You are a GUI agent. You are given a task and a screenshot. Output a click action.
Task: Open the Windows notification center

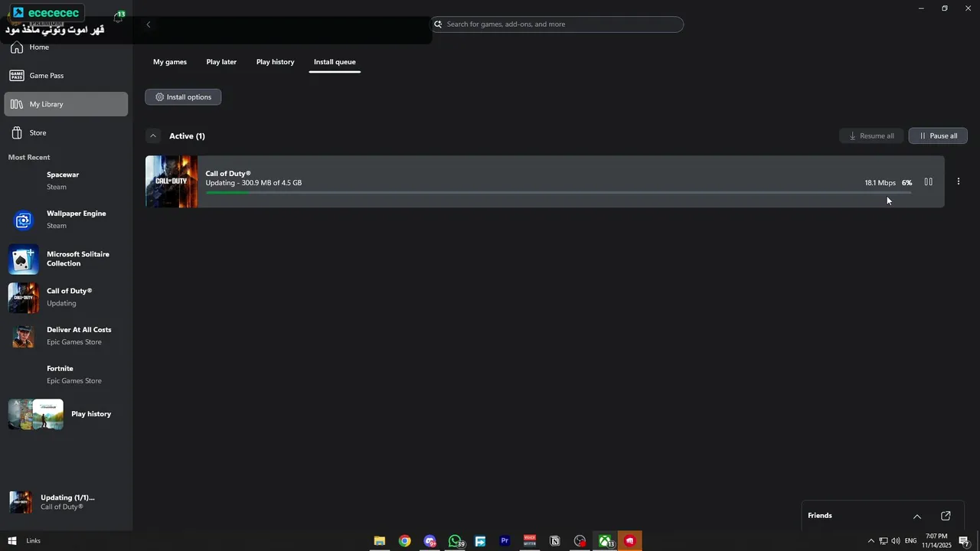965,541
